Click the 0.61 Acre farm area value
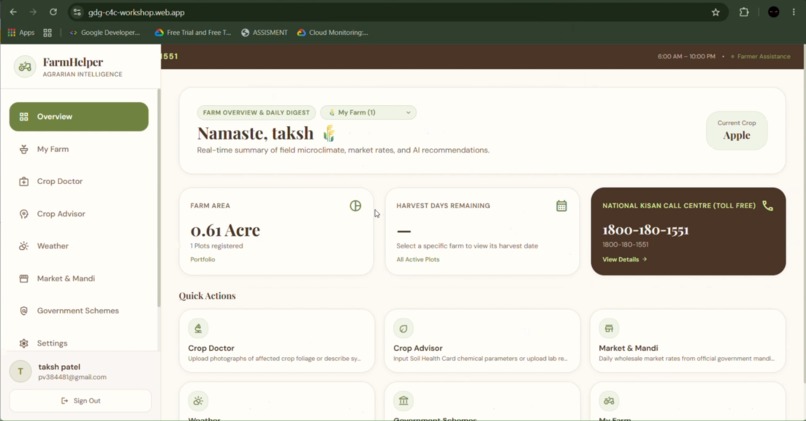The image size is (806, 421). (225, 230)
